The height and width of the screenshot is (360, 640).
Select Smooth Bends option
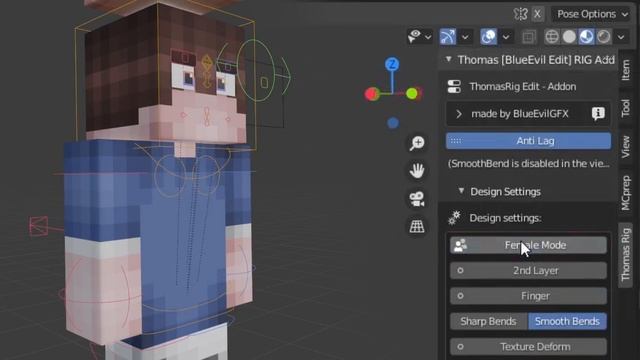pos(567,321)
